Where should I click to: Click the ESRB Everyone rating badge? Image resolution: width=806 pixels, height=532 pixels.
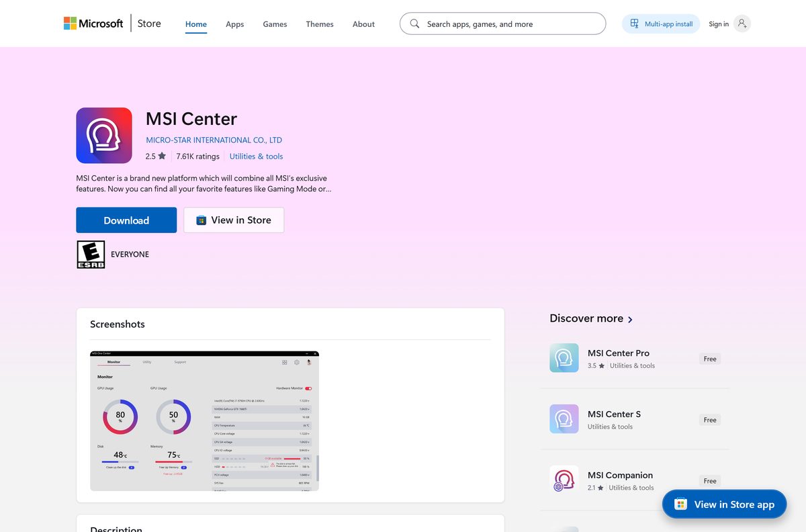tap(91, 255)
